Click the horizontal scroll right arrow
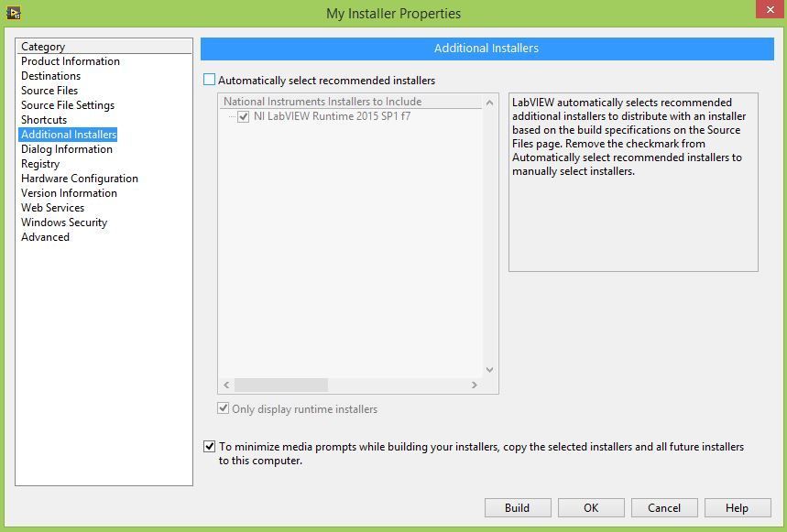 click(475, 385)
